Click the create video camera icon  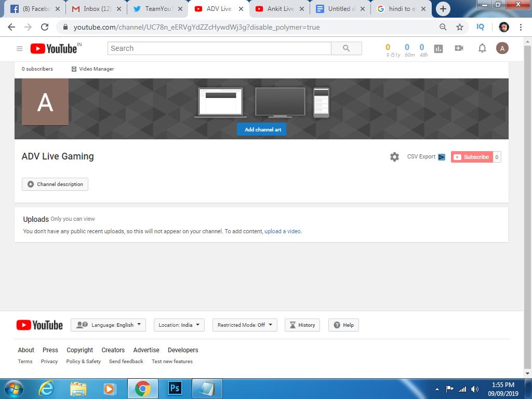click(x=459, y=48)
